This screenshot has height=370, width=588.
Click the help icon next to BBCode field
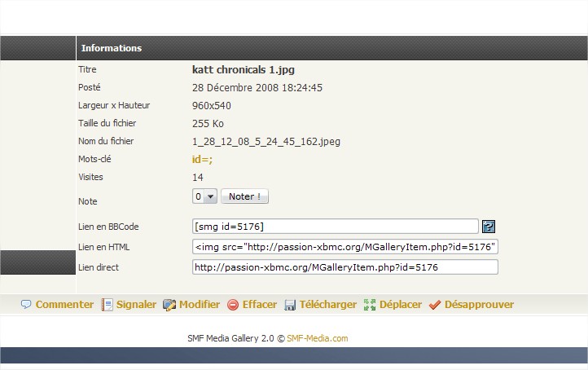click(x=489, y=227)
